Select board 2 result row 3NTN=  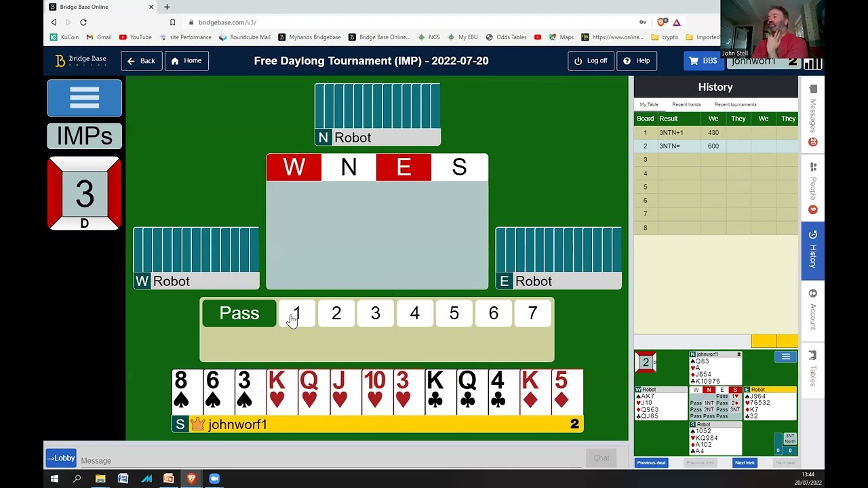715,146
